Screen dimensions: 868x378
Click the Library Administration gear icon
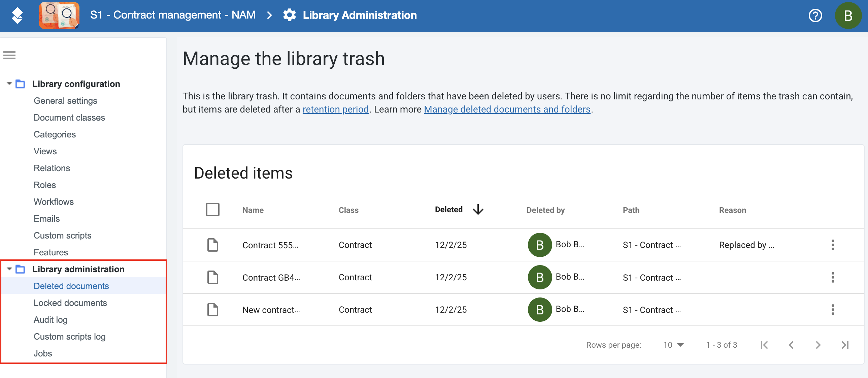pos(290,15)
